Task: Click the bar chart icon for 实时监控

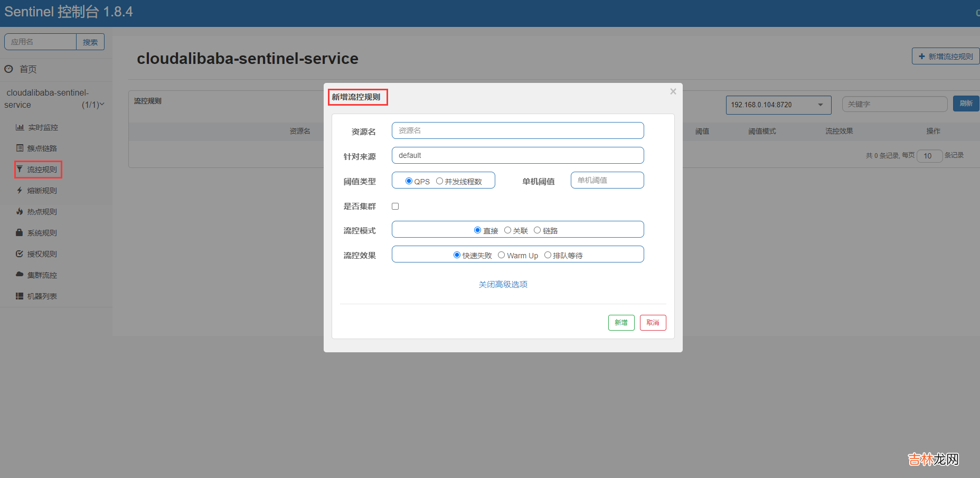Action: (x=20, y=127)
